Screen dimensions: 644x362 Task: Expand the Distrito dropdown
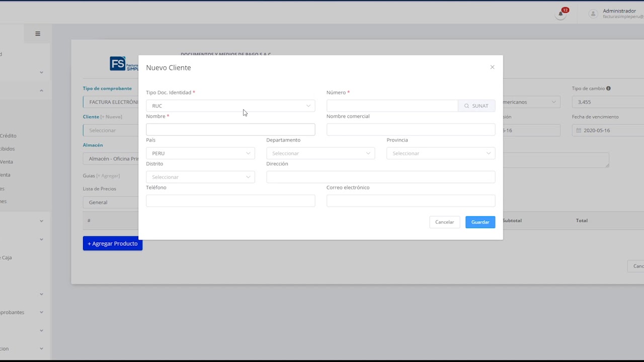tap(200, 177)
